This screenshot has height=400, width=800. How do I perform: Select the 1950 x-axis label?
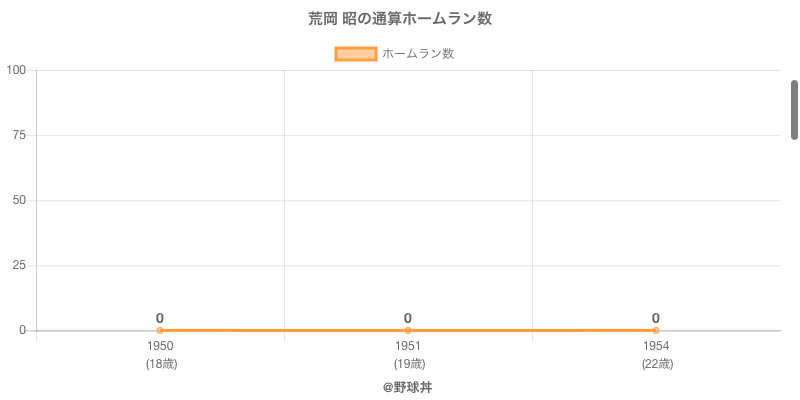tap(160, 346)
